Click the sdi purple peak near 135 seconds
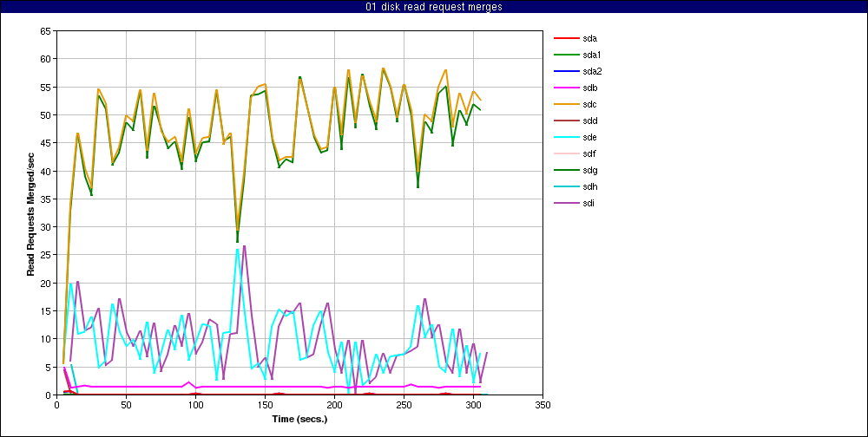Screen dimensions: 868x437 [244, 246]
